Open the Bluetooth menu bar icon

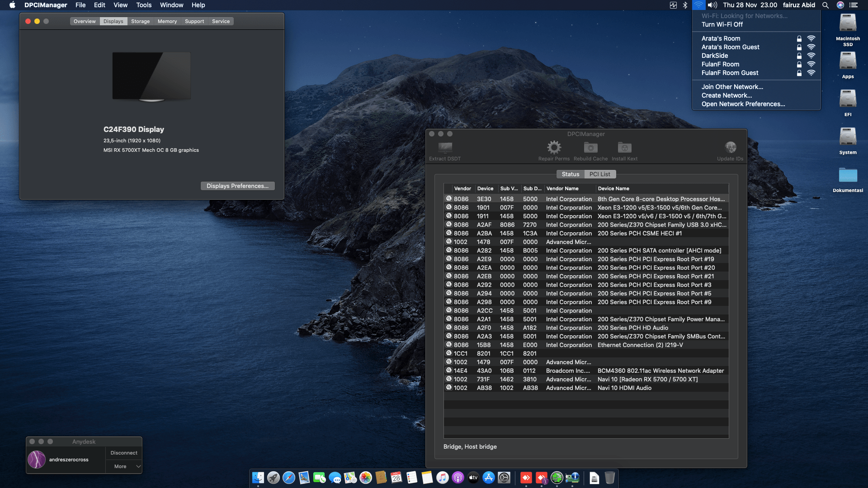point(685,5)
